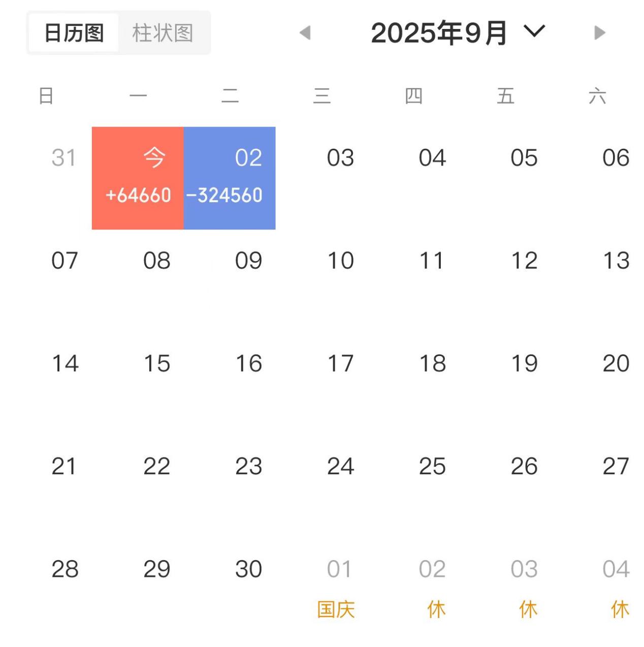
Task: Go to next month with right arrow
Action: 600,33
